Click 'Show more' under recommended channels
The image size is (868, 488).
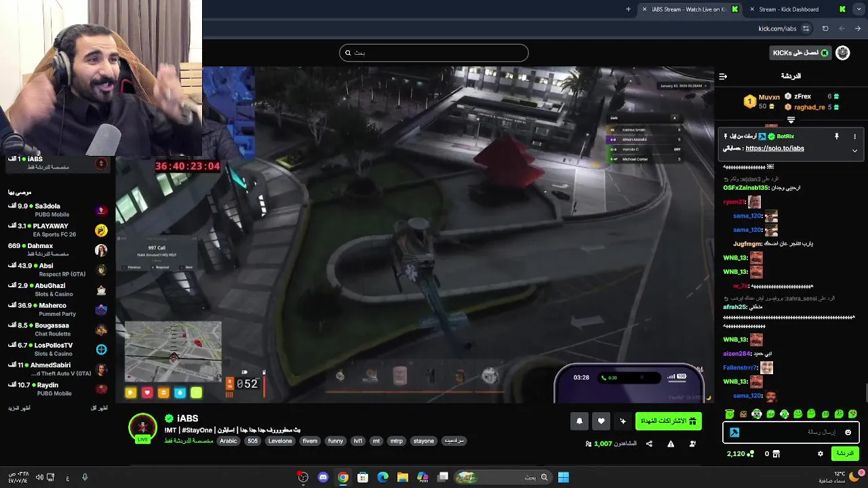click(x=19, y=408)
